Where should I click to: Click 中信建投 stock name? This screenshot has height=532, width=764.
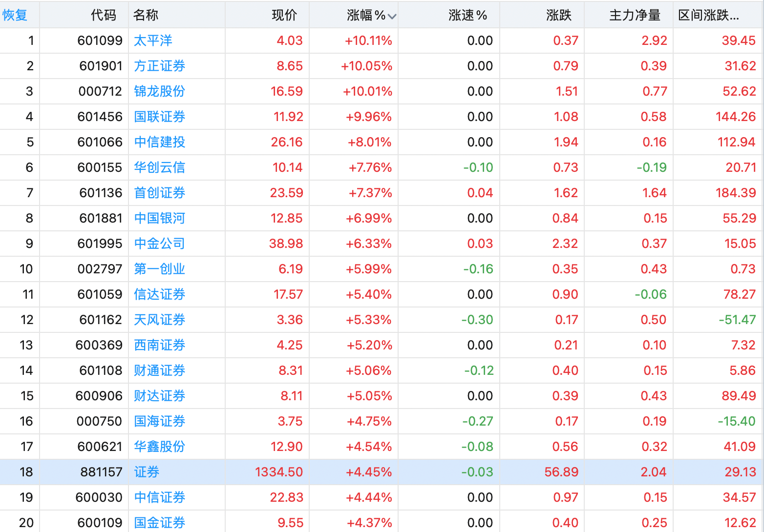[159, 142]
